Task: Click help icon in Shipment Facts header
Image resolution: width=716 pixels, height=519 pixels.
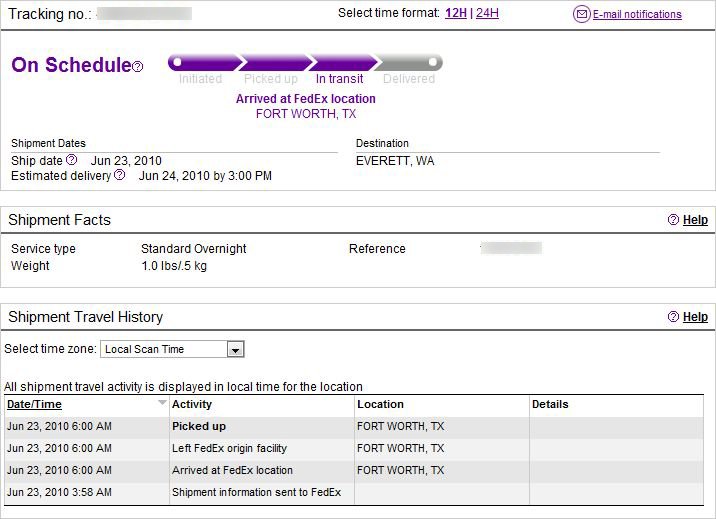Action: click(673, 220)
